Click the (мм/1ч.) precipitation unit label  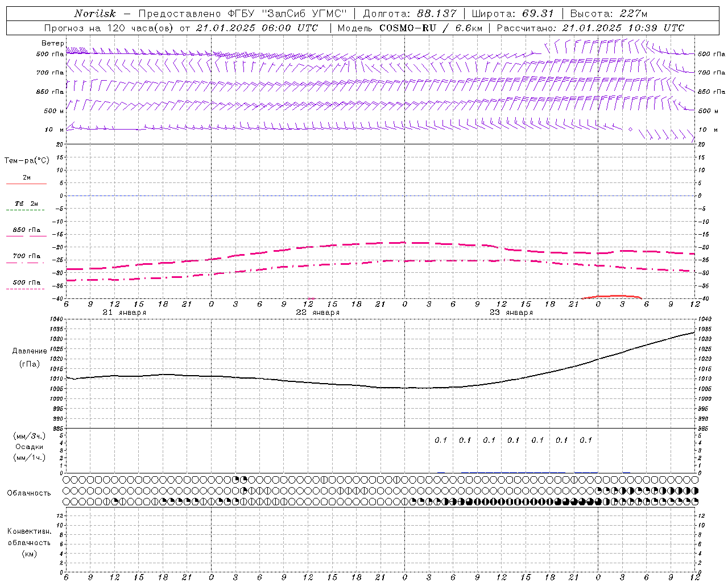click(x=29, y=458)
